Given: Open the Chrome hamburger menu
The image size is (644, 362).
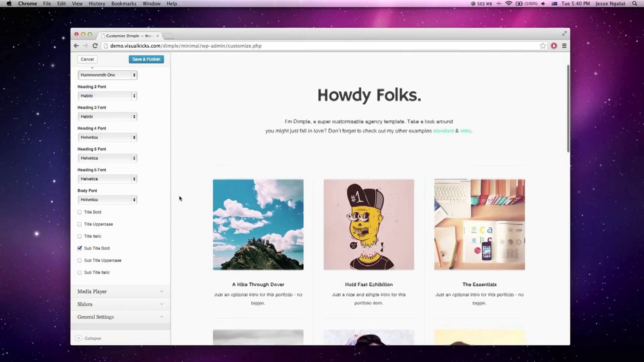Looking at the screenshot, I should (x=564, y=46).
